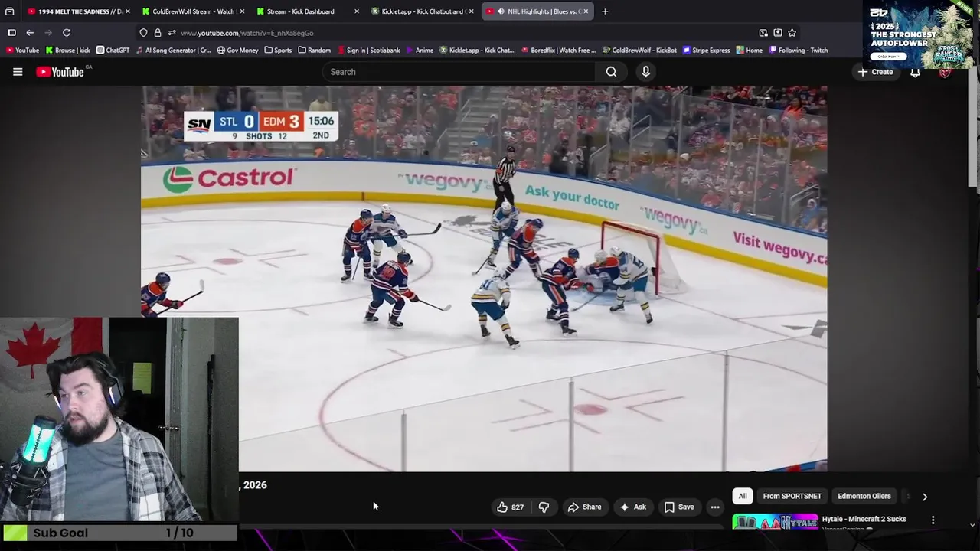This screenshot has height=551, width=980.
Task: Open the tracking protection shield icon
Action: pos(143,33)
